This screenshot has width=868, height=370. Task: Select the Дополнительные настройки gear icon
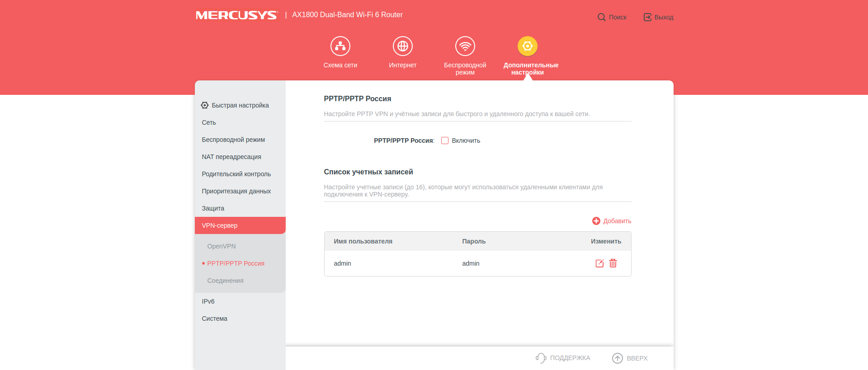click(527, 46)
